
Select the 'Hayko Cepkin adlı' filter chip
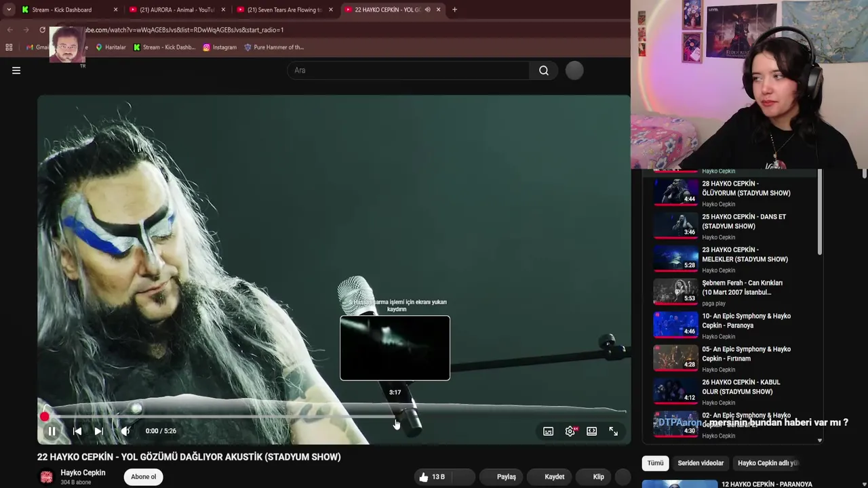pos(768,463)
